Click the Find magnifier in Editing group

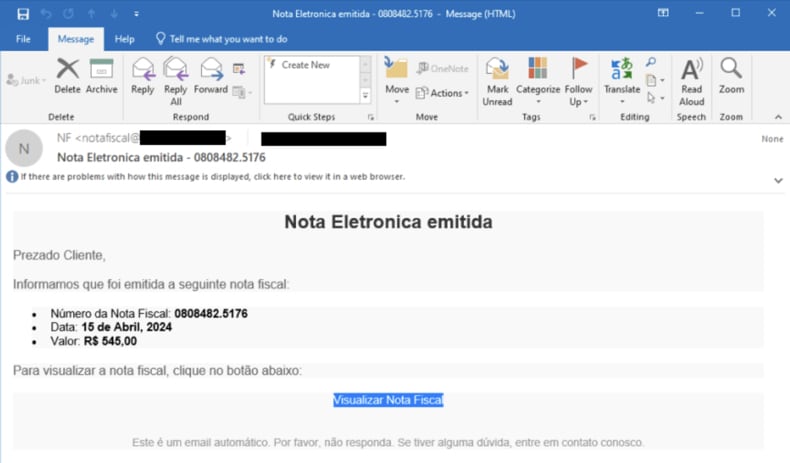click(x=651, y=63)
